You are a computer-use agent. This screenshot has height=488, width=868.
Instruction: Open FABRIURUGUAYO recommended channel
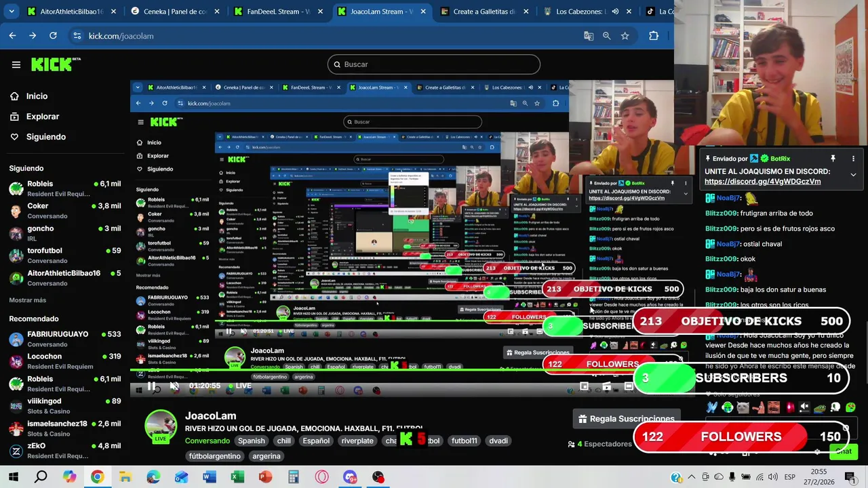tap(65, 339)
